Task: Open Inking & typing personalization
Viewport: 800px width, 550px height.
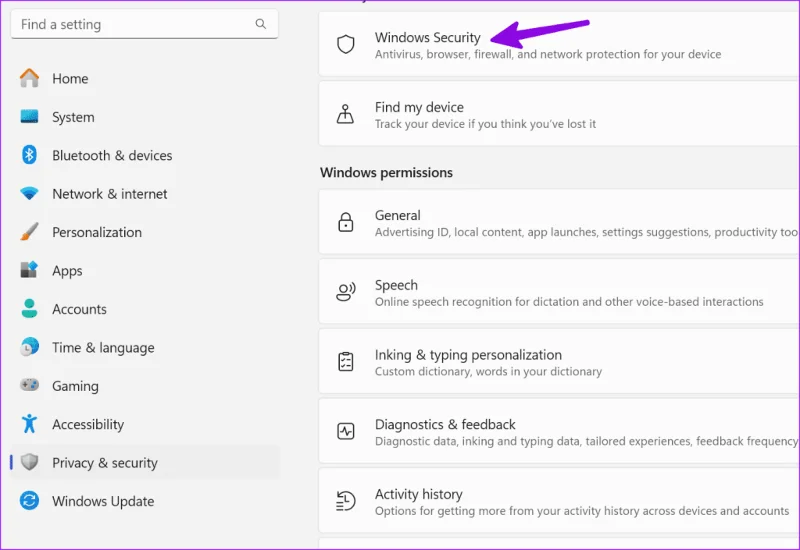Action: click(x=559, y=361)
